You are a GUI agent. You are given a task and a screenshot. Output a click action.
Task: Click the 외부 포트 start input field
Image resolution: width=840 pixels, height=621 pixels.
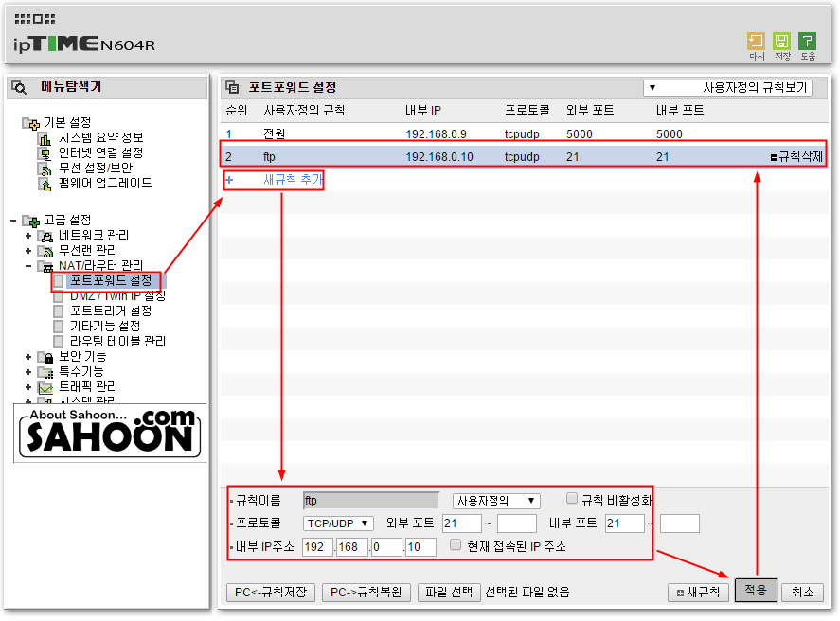(462, 523)
